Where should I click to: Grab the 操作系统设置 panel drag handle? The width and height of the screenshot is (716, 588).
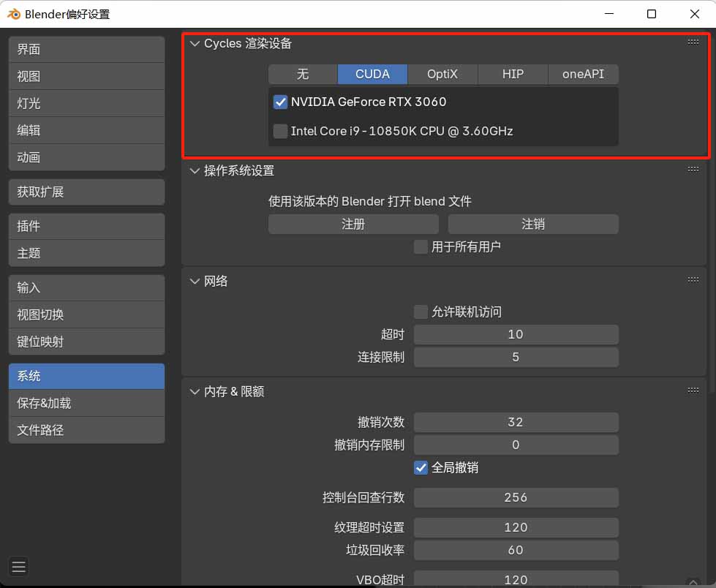pyautogui.click(x=693, y=170)
